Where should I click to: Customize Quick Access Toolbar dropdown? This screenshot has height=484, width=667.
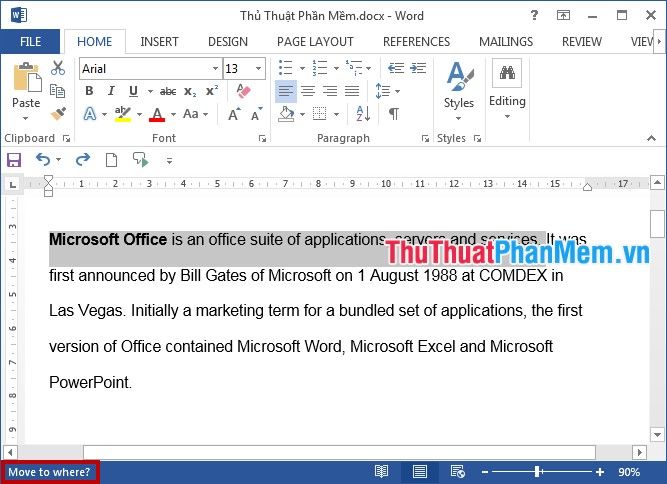pos(169,160)
